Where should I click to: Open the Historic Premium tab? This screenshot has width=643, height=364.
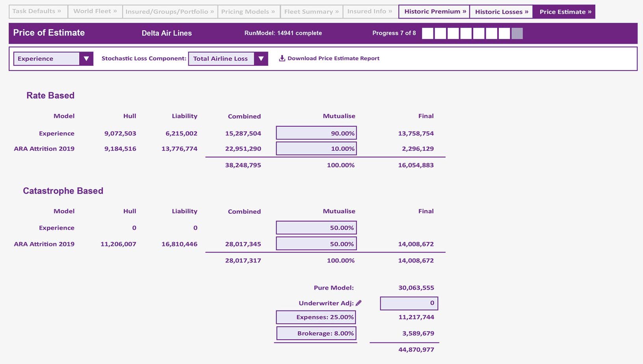click(434, 11)
